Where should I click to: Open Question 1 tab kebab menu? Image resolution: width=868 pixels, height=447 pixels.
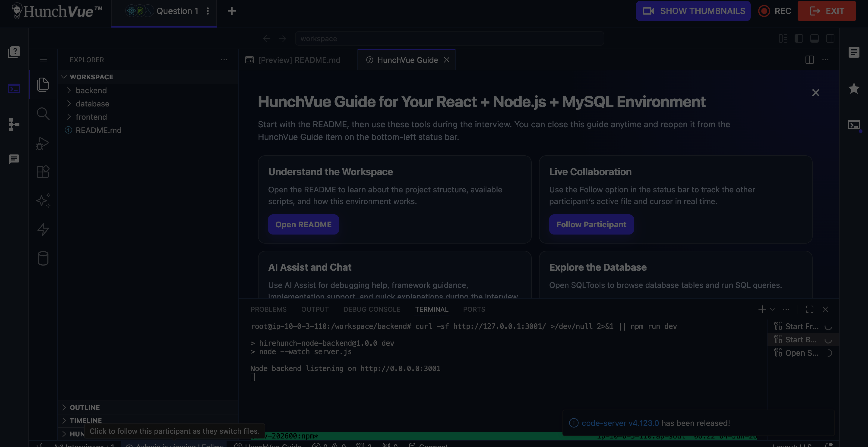[208, 11]
